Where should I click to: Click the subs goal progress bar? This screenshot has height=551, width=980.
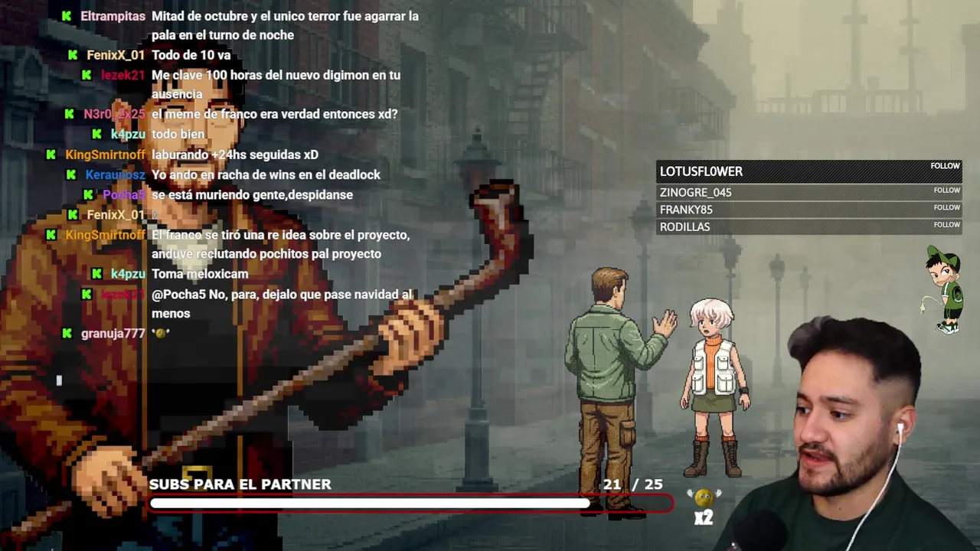[x=411, y=503]
